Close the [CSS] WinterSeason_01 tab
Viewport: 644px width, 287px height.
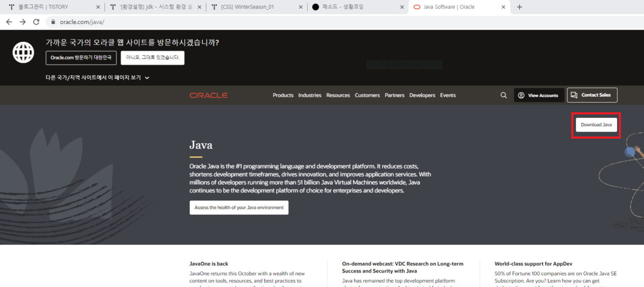(x=301, y=7)
